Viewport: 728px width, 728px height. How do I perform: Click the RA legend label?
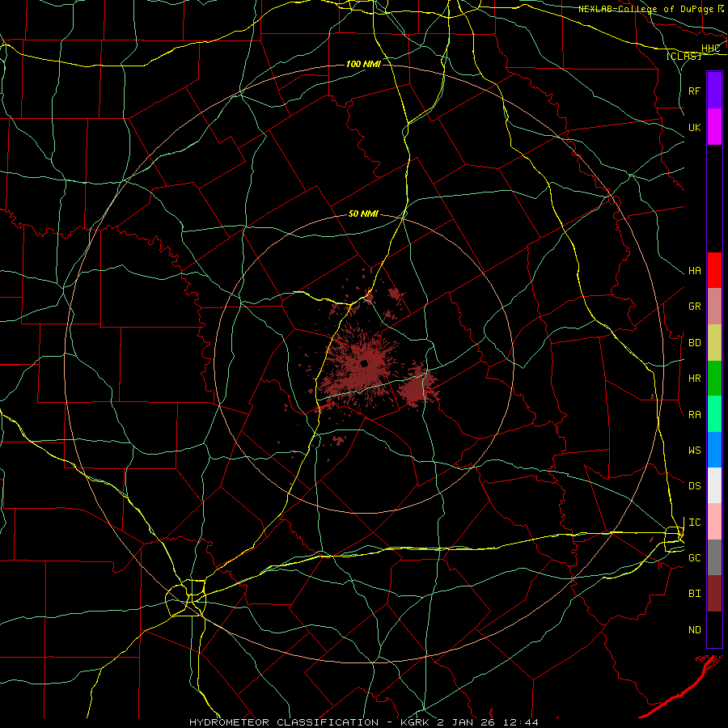(x=695, y=415)
